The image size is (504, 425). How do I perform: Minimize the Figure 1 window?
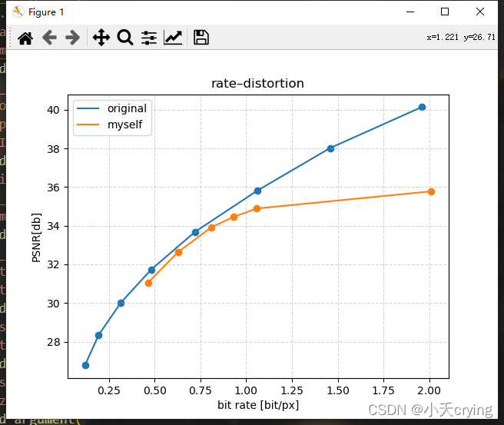(410, 12)
